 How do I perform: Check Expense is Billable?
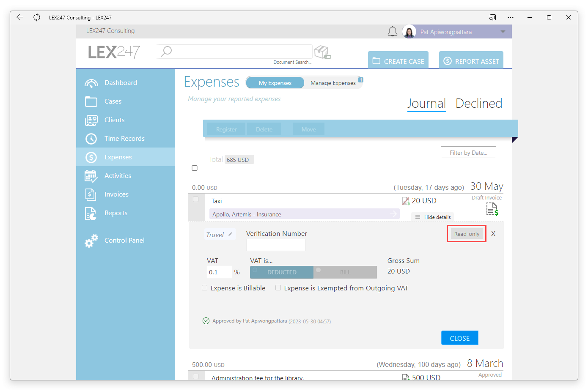tap(205, 288)
